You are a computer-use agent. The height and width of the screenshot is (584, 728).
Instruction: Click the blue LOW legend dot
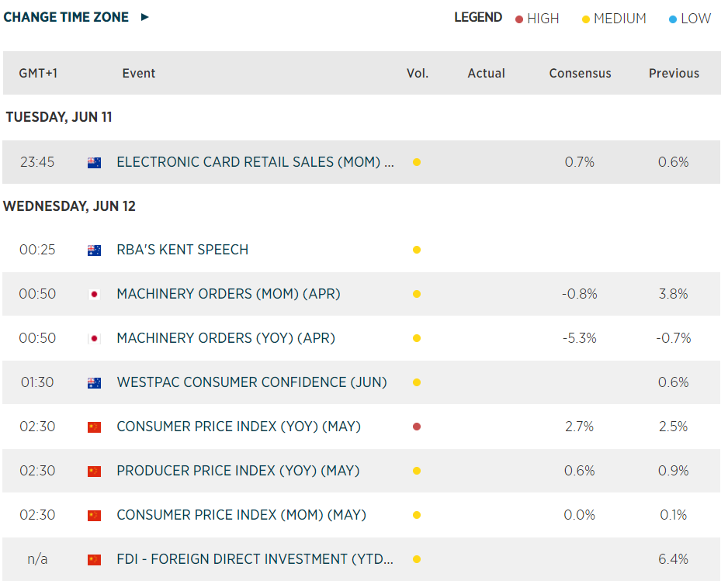point(673,19)
